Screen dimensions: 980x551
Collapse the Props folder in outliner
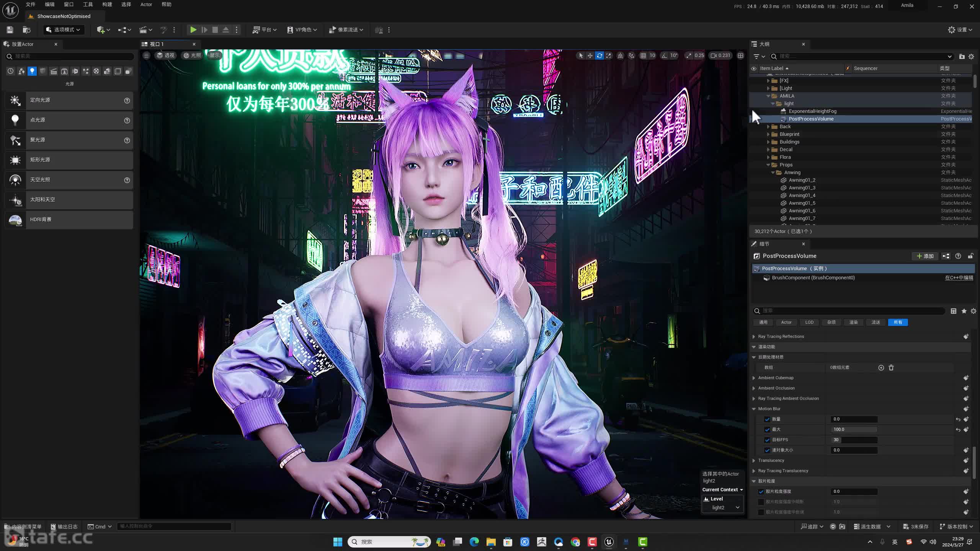(x=768, y=165)
